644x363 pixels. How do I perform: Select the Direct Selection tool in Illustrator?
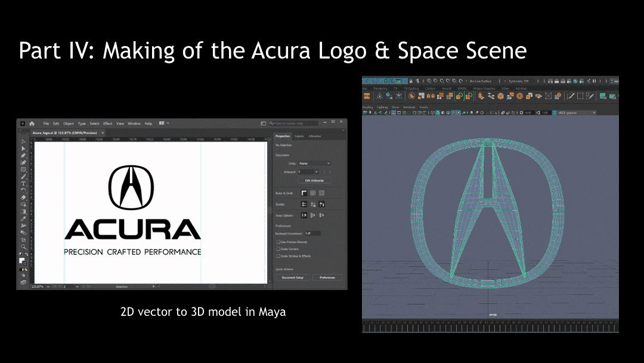23,149
